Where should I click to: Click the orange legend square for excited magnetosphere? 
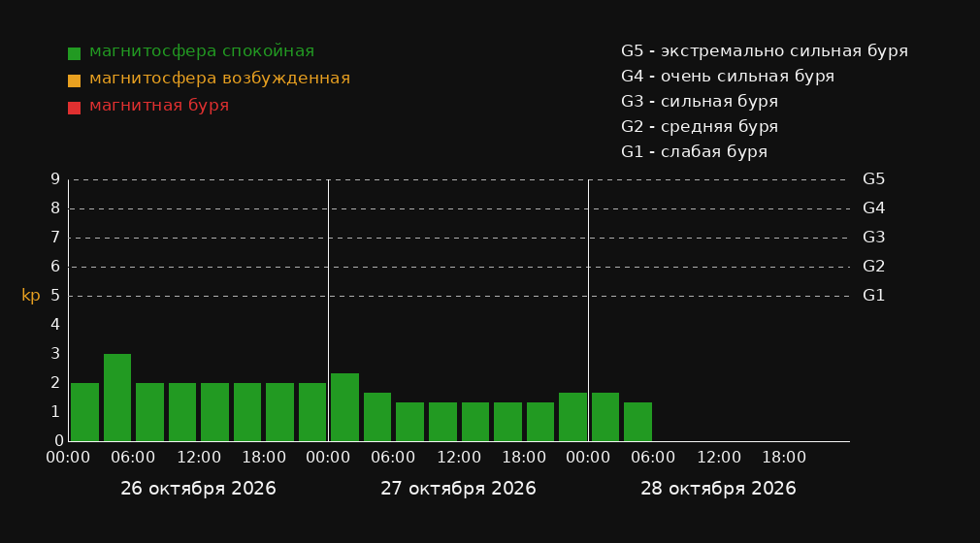pos(74,80)
